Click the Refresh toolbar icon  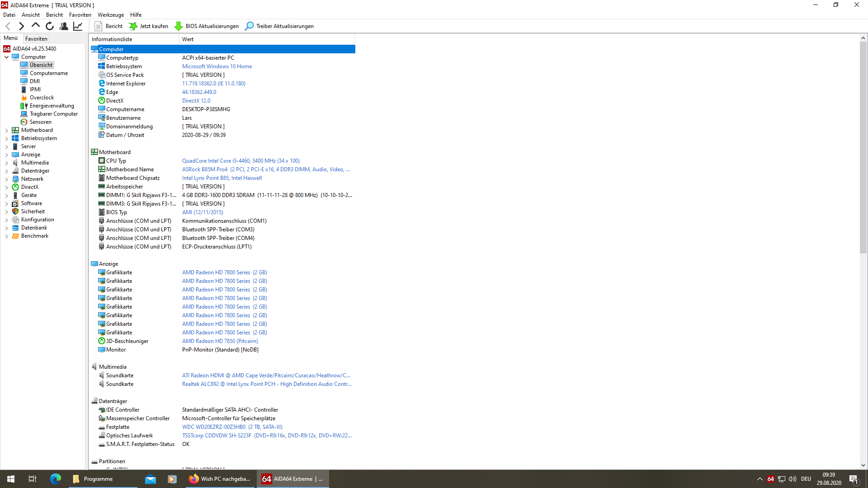click(50, 26)
